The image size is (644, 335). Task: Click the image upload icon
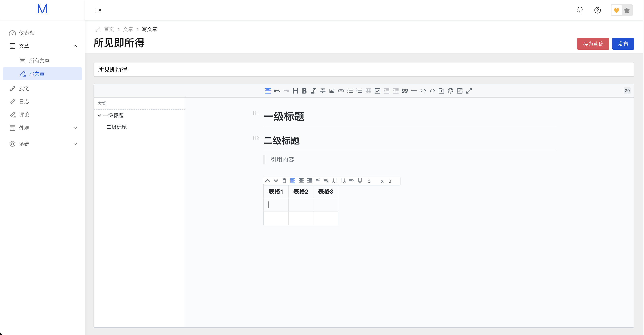point(332,91)
